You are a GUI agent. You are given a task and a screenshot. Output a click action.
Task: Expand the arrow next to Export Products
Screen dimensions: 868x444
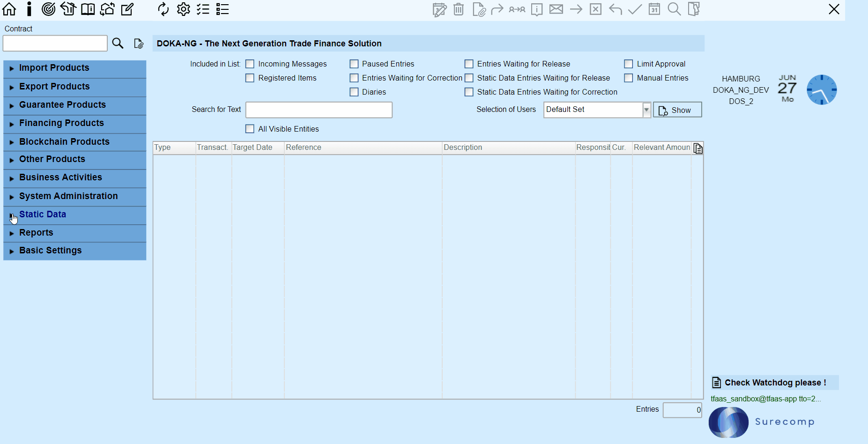tap(12, 87)
